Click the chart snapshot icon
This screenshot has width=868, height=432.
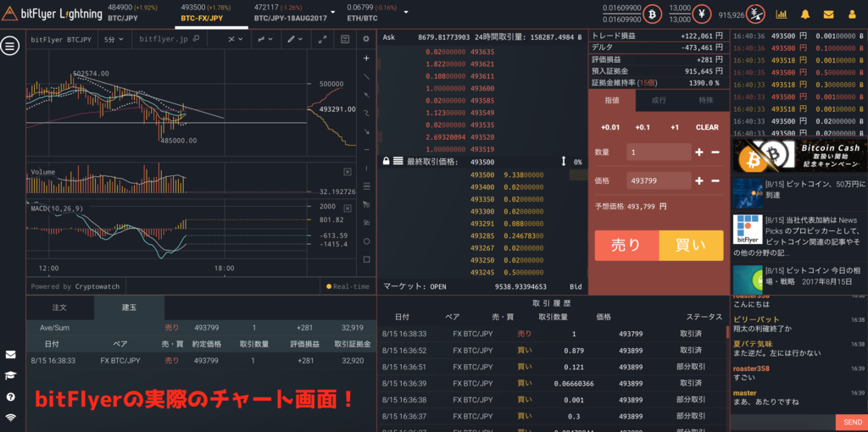pyautogui.click(x=345, y=39)
